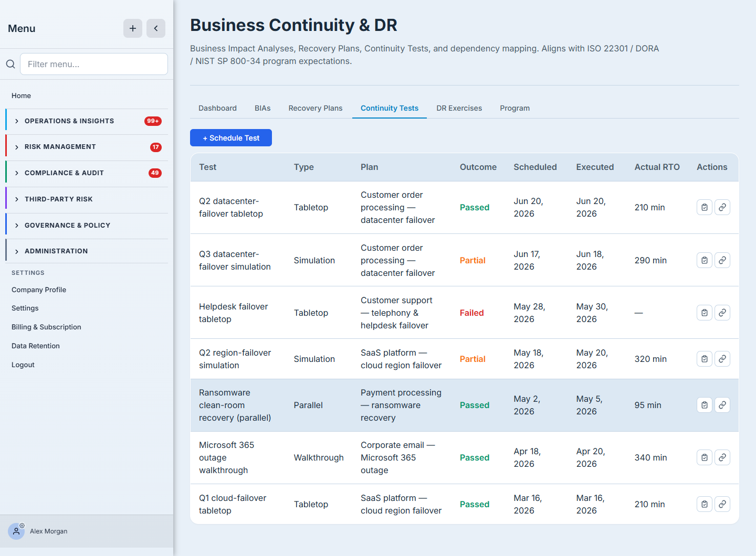Expand Operations & Insights section
Viewport: 756px width, 556px height.
[87, 121]
